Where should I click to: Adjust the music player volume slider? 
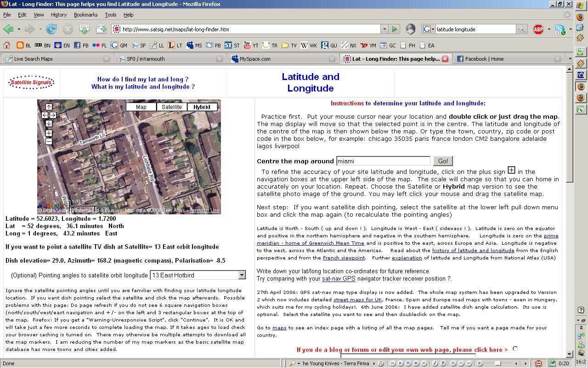498,363
